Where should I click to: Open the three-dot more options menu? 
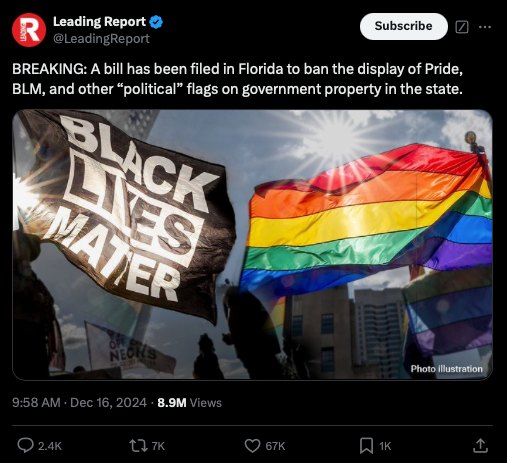tap(485, 27)
